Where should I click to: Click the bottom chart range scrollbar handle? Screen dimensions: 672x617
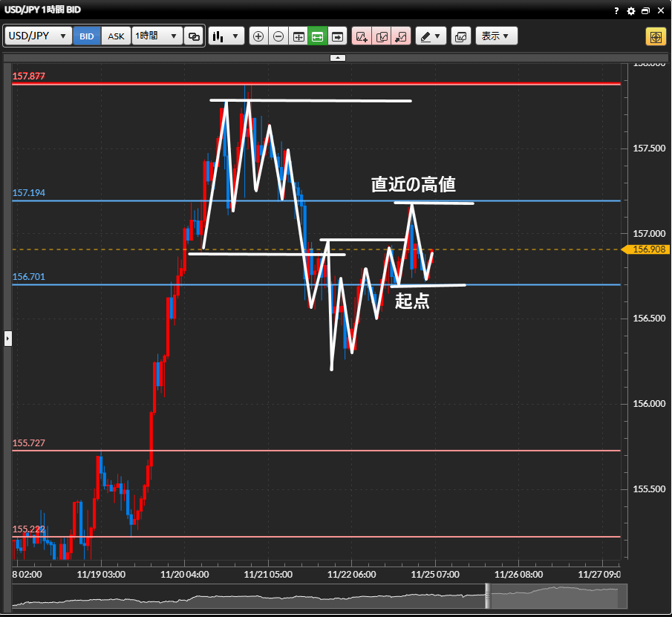(x=488, y=596)
